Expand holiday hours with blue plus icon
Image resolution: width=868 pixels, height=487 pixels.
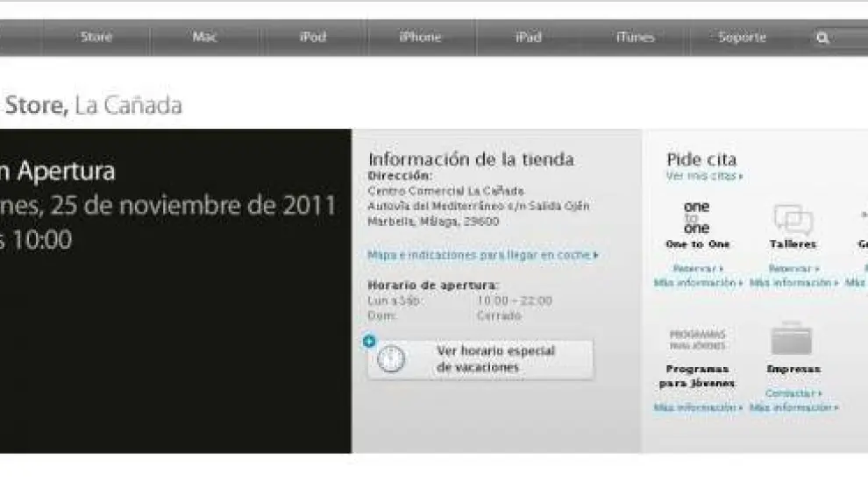point(369,341)
